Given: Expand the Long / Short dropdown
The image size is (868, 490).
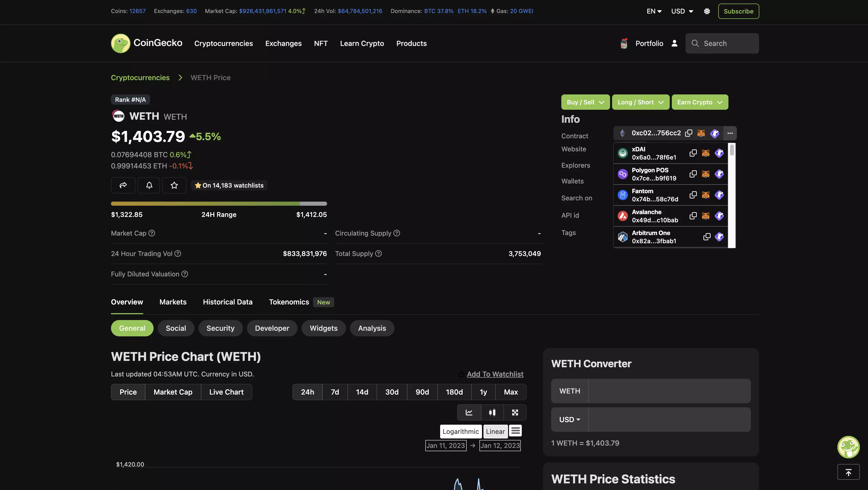Looking at the screenshot, I should tap(640, 102).
